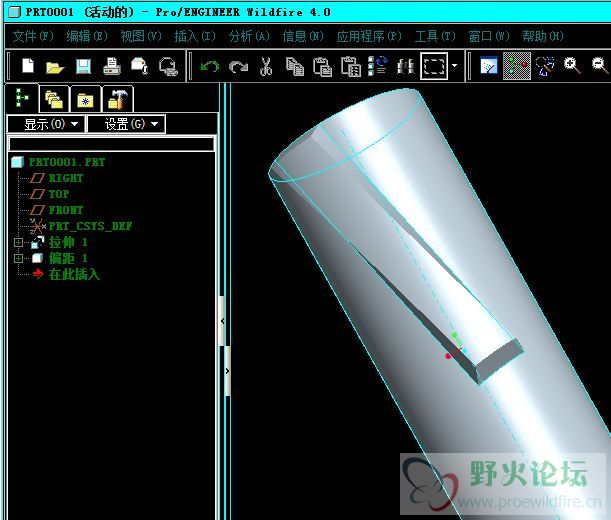Open the 分析(A) menu
This screenshot has height=520, width=611.
point(249,36)
